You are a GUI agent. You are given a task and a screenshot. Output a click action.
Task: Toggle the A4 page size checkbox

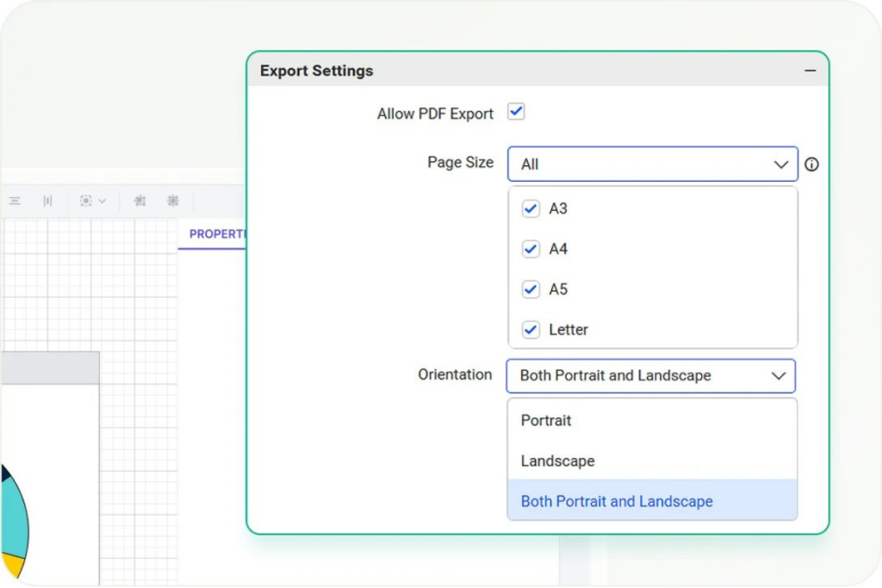531,250
